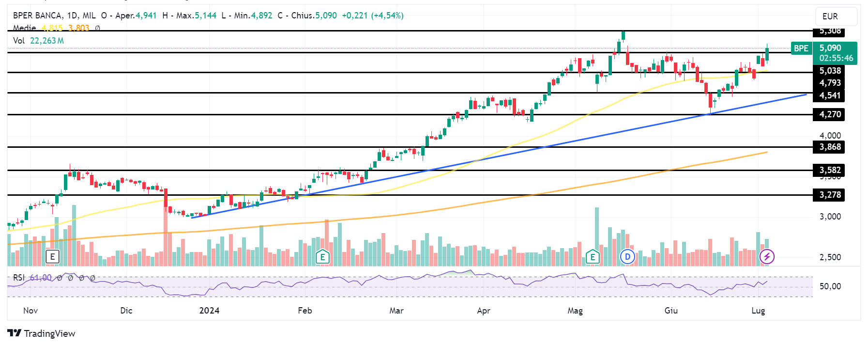Click the 50,00 RSI axis value
The image size is (868, 346).
point(830,286)
